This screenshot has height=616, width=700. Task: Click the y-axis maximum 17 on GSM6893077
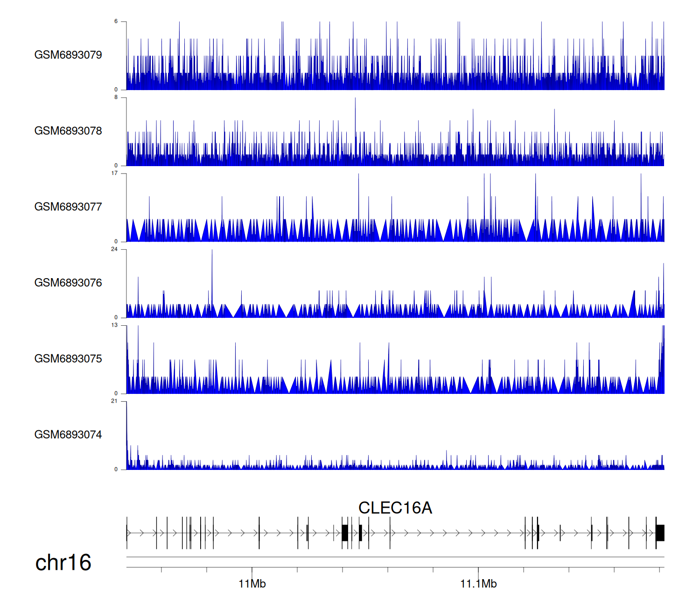point(114,173)
